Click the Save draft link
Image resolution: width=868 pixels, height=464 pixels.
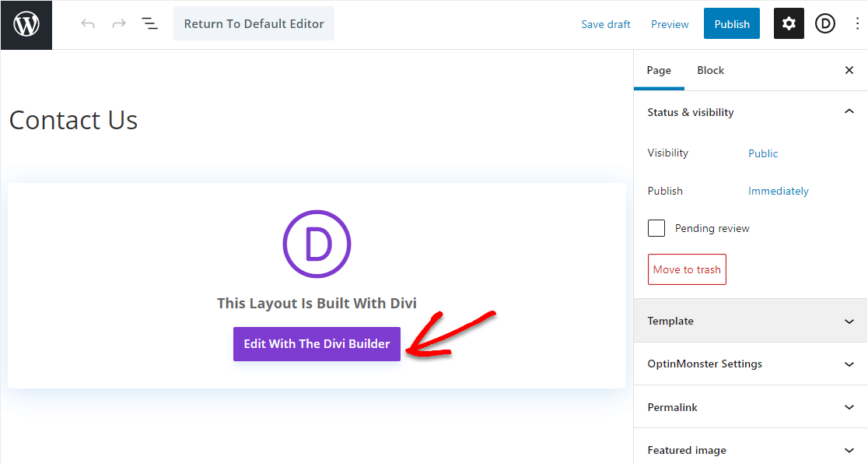(x=606, y=24)
